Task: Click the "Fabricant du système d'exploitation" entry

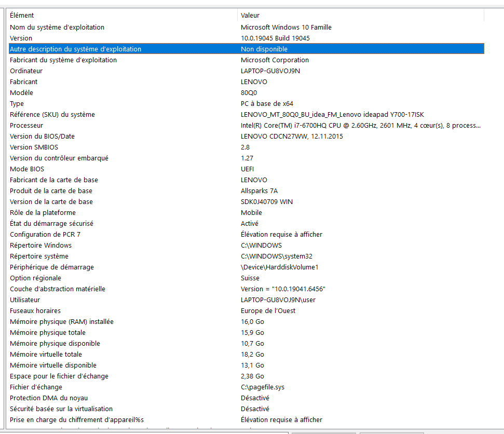Action: pos(246,60)
